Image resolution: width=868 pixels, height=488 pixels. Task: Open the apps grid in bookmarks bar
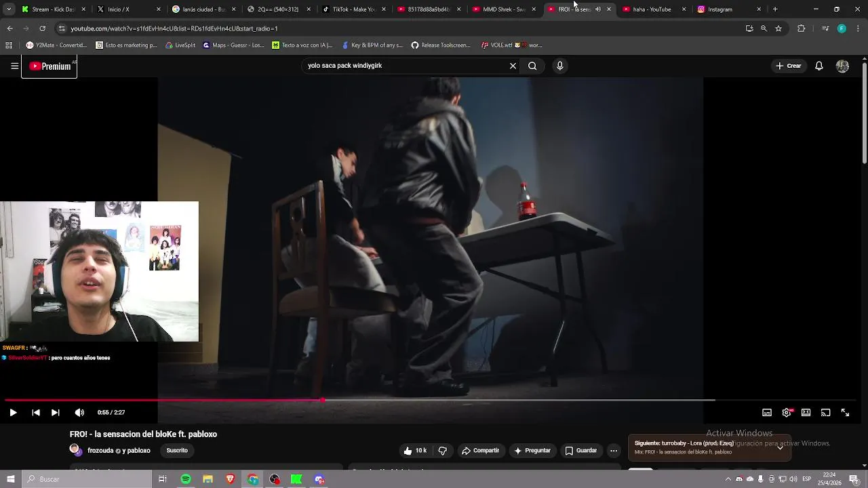(9, 45)
